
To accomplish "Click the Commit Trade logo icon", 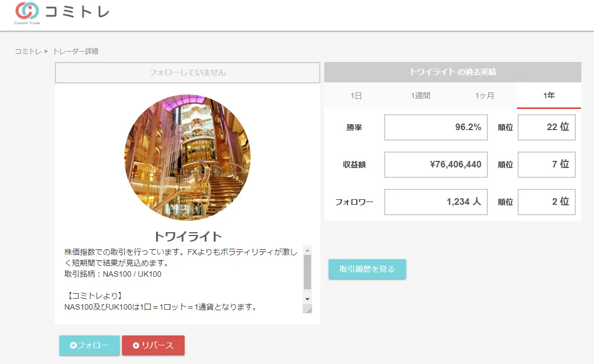I will coord(27,12).
